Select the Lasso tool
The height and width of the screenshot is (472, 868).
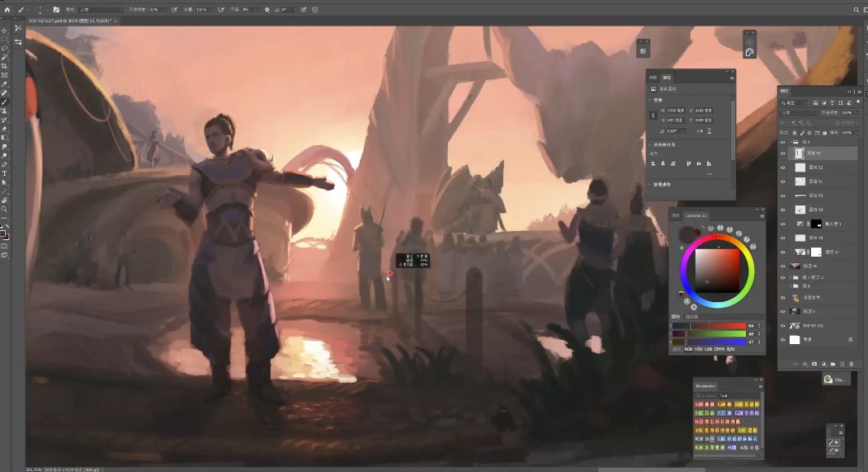[x=4, y=48]
